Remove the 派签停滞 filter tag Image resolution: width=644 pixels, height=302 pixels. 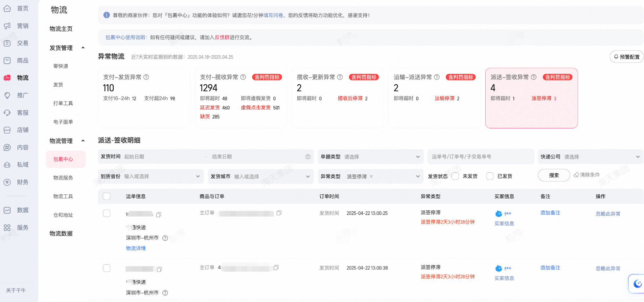[x=371, y=176]
